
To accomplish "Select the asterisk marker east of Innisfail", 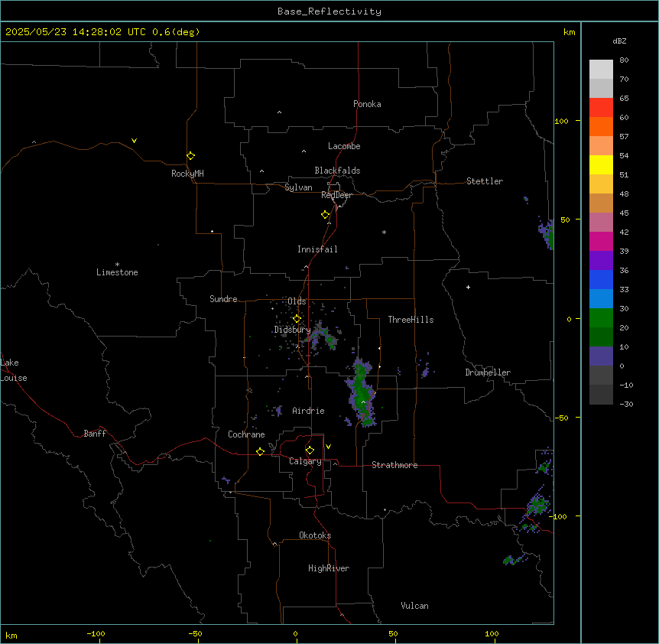I will point(384,232).
